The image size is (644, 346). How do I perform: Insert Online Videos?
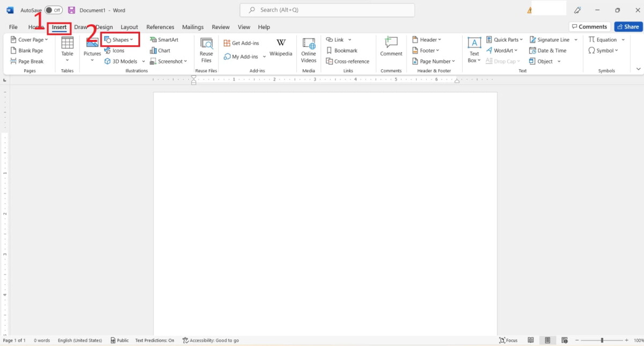click(309, 49)
